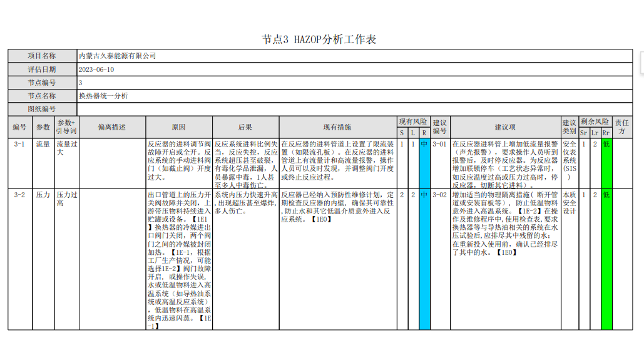
Task: Click the measure text starting 反应器已经纳入预防性维修计划
Action: pyautogui.click(x=337, y=207)
